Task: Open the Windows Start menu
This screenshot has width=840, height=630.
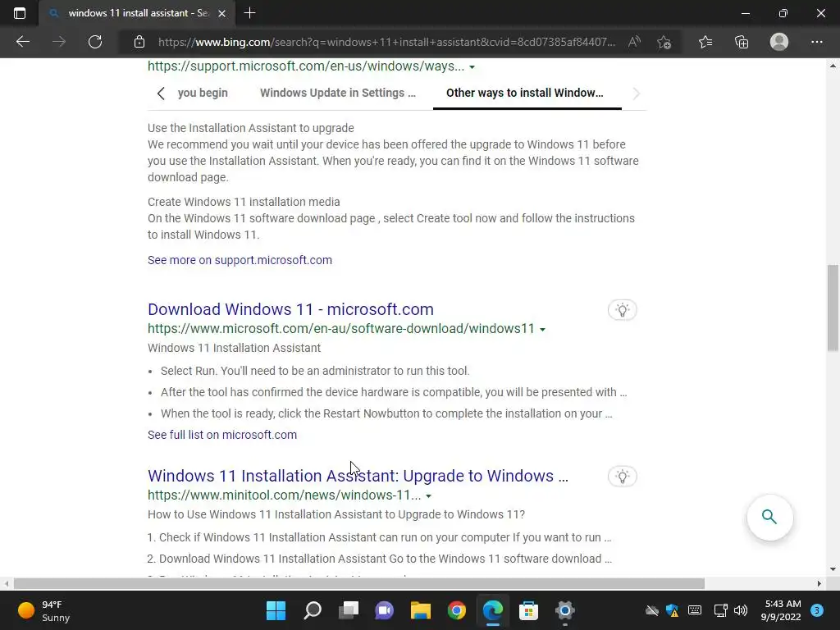Action: tap(276, 610)
